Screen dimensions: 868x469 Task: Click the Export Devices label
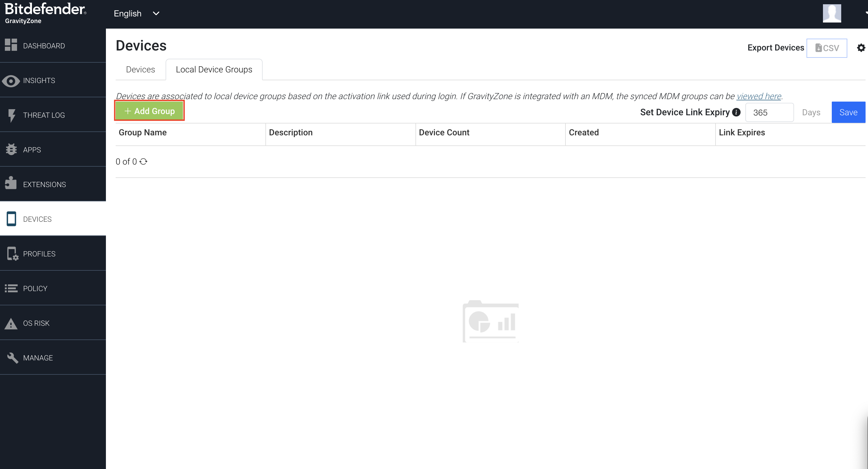pos(776,47)
